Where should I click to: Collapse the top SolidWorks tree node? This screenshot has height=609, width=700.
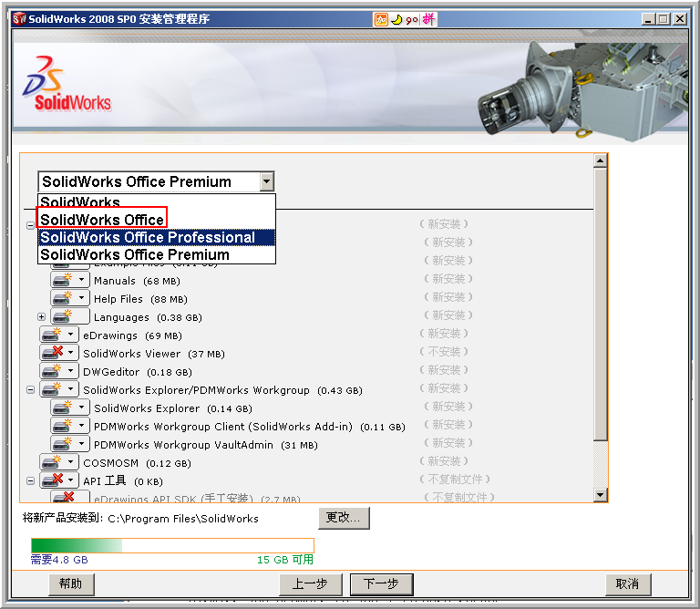pos(30,225)
